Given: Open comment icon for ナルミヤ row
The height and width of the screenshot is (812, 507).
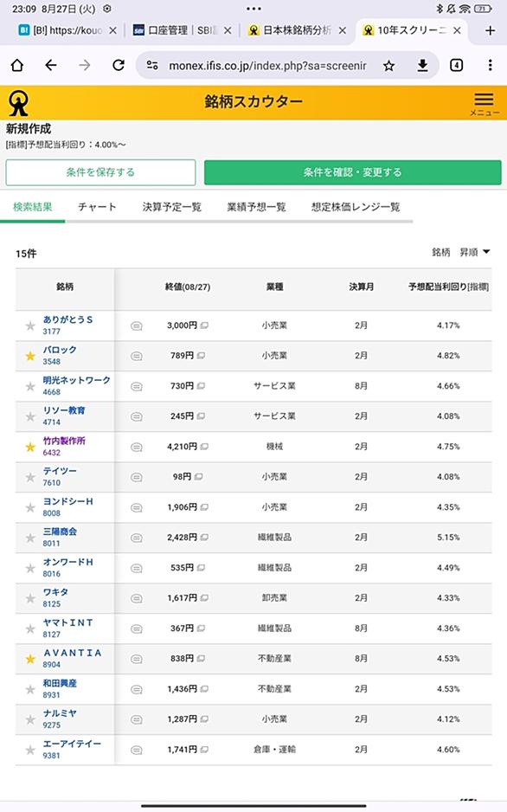Looking at the screenshot, I should 137,719.
